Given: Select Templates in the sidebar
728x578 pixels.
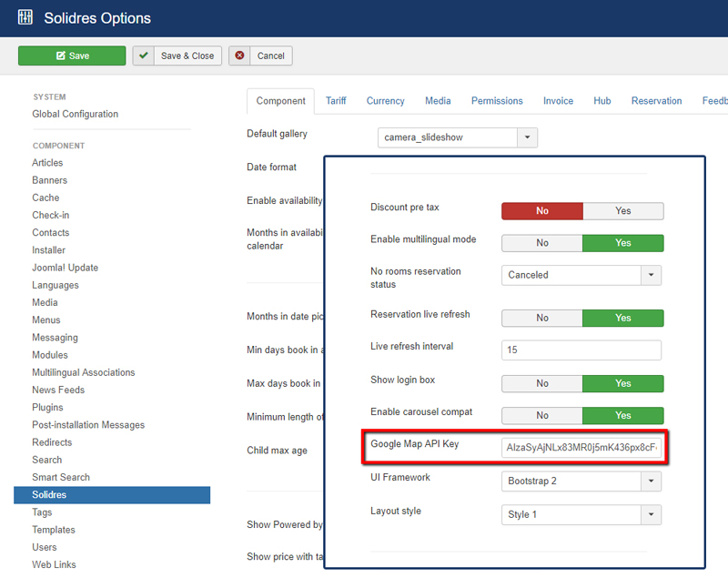Looking at the screenshot, I should coord(53,530).
